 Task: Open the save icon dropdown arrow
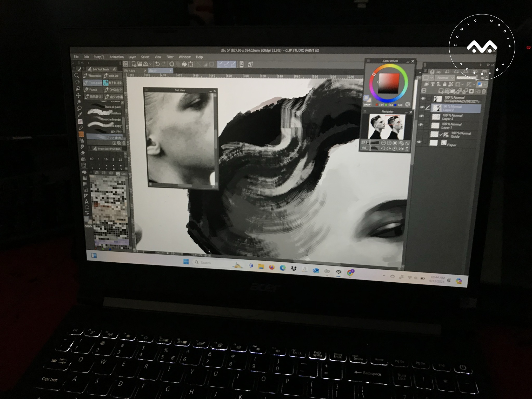click(150, 64)
